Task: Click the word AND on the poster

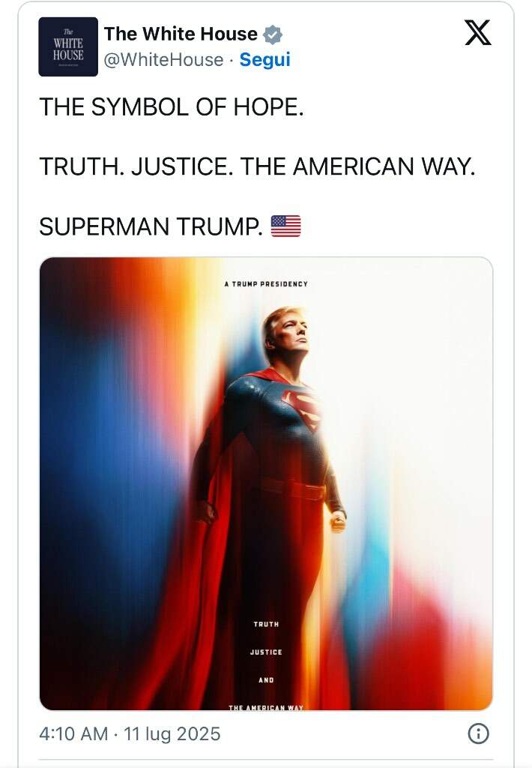Action: (266, 679)
